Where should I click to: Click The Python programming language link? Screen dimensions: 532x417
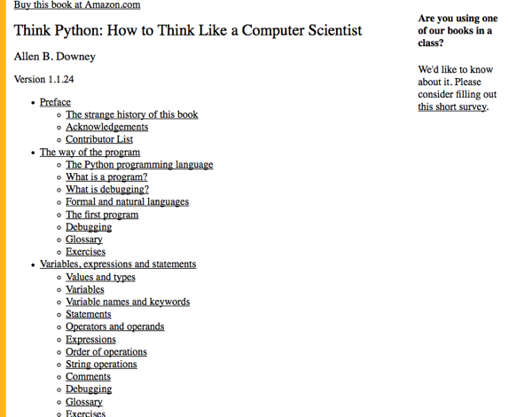point(139,164)
